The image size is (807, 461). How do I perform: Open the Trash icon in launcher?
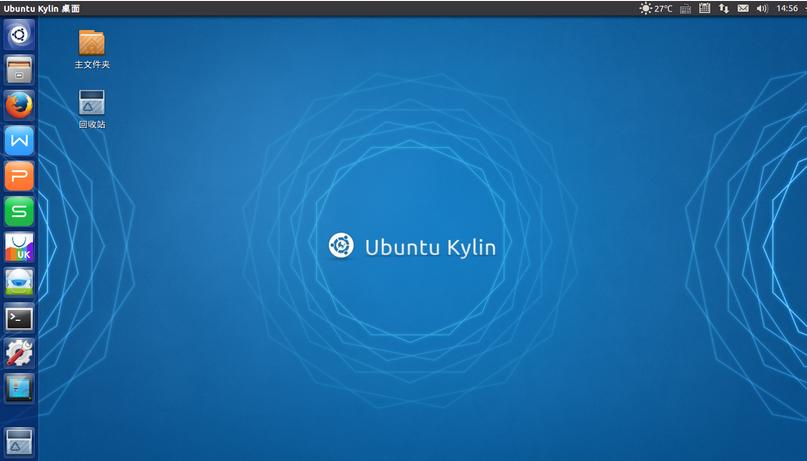click(x=19, y=441)
